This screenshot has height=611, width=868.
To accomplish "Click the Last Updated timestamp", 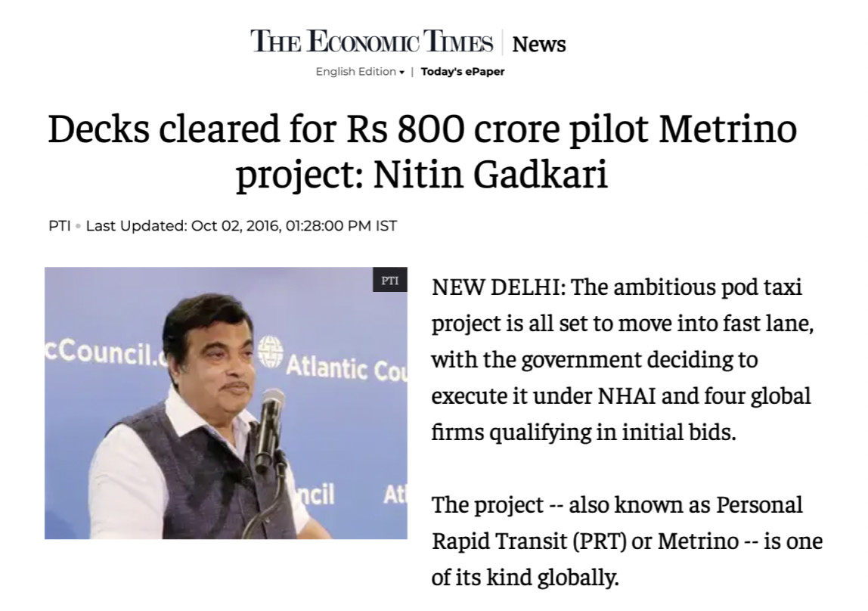I will click(x=241, y=226).
